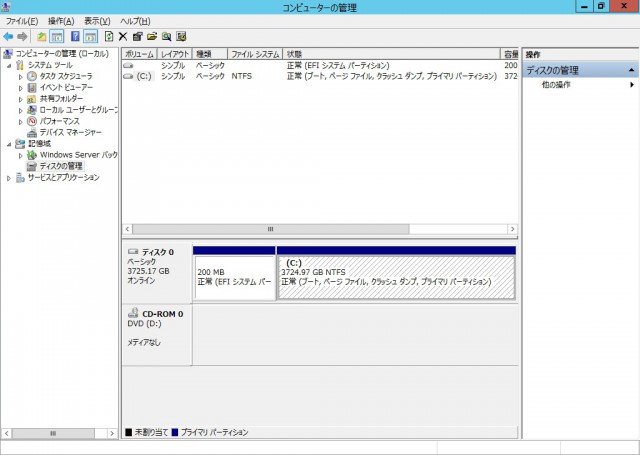Click the Refresh toolbar icon
Viewport: 640px width, 455px height.
tap(109, 36)
